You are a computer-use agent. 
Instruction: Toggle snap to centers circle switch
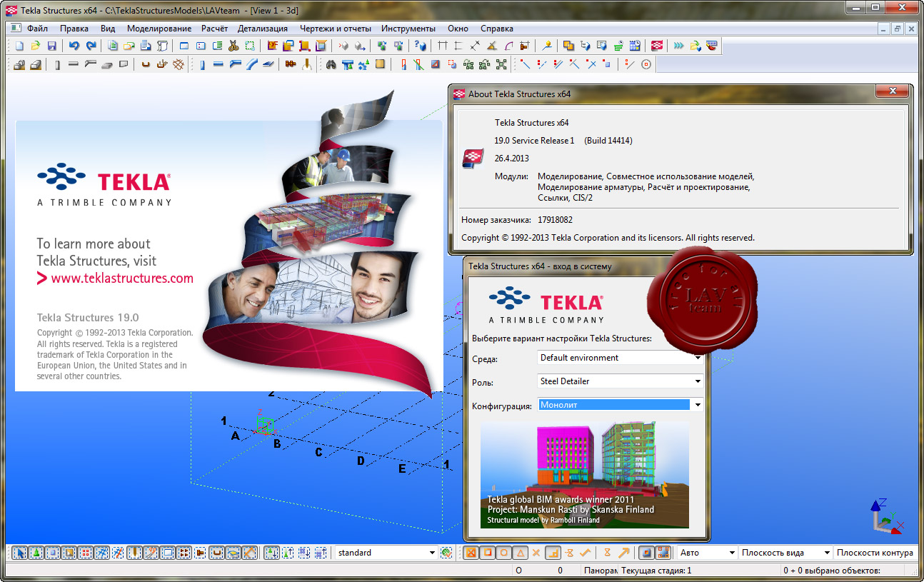504,553
